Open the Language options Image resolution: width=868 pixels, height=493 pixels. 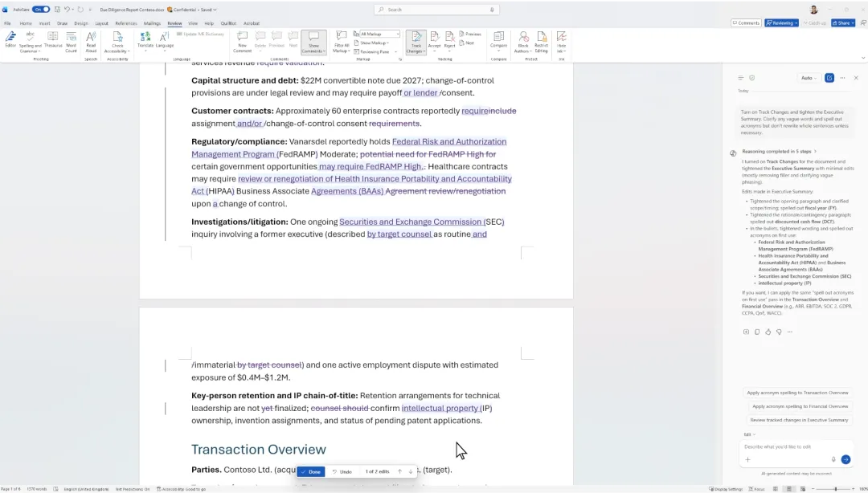(165, 40)
